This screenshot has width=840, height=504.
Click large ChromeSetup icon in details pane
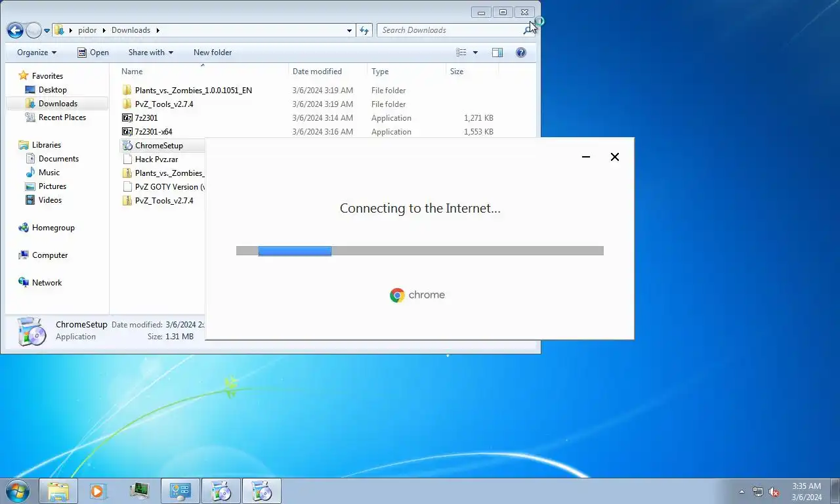pos(31,331)
